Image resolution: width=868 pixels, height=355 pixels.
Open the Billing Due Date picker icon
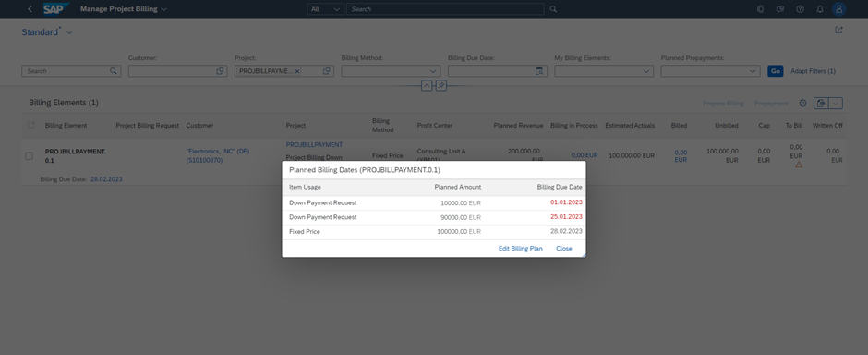(539, 71)
